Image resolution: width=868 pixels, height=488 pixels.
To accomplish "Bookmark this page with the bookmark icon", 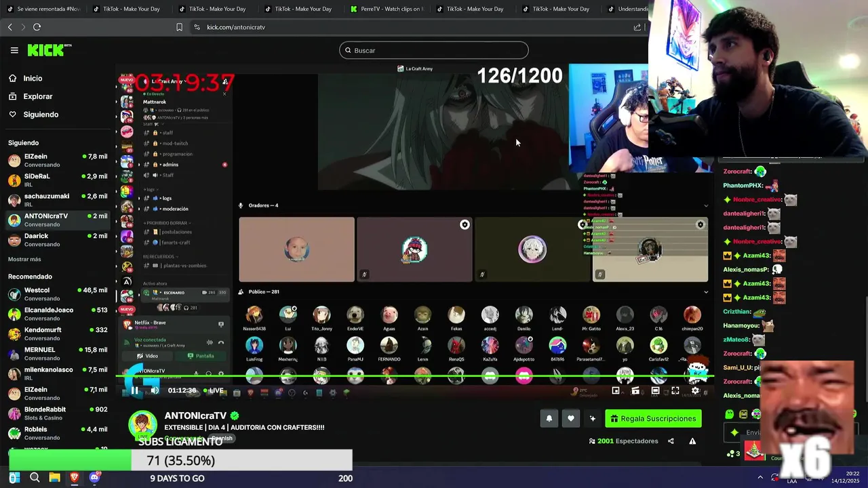I will [x=179, y=27].
